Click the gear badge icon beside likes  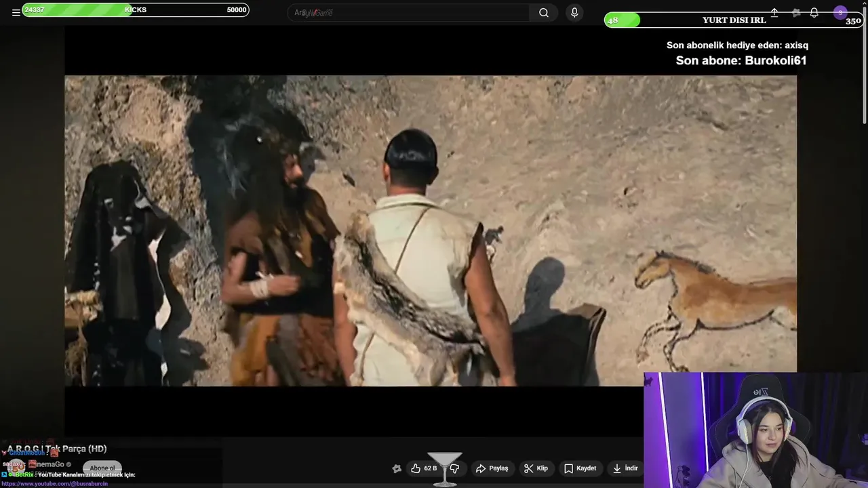click(397, 468)
